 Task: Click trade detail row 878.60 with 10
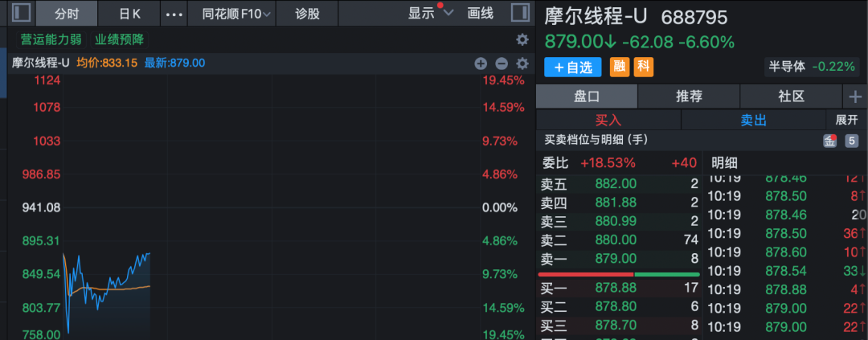click(786, 252)
